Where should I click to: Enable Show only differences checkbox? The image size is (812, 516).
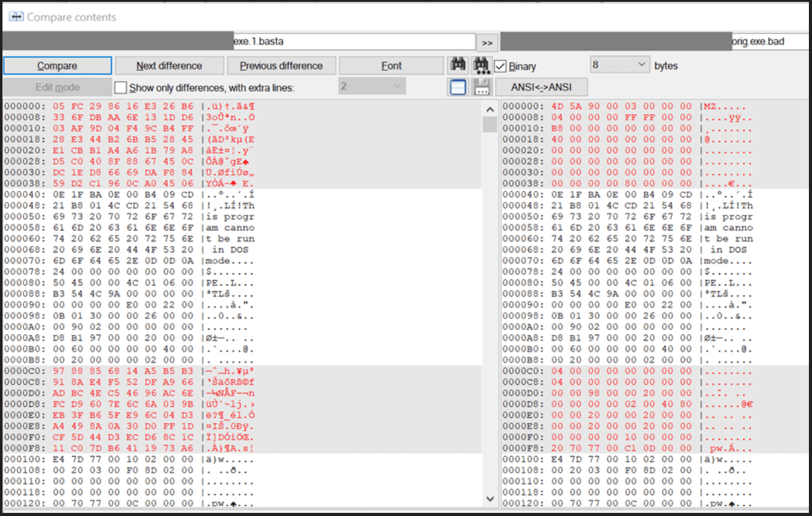click(121, 88)
